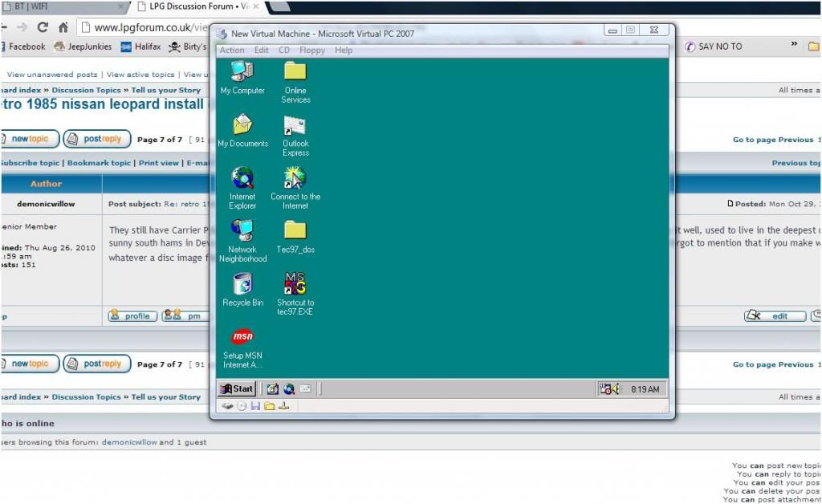
Task: Open the Action menu in Virtual PC
Action: pos(232,51)
